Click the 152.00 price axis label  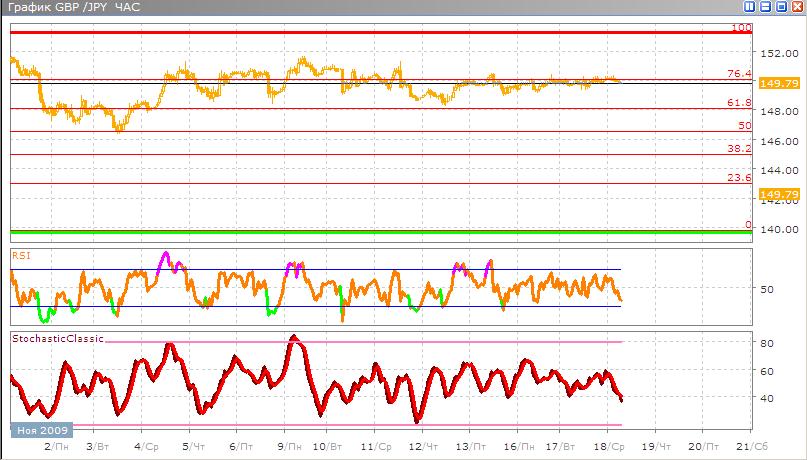777,54
